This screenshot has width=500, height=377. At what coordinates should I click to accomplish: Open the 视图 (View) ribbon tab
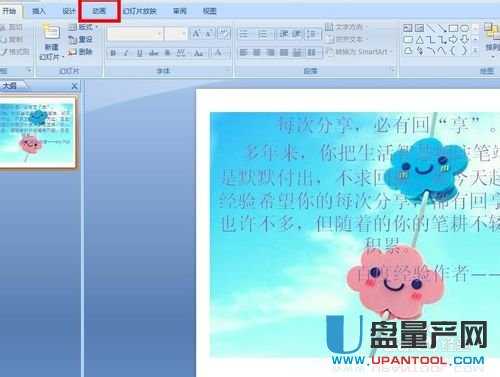point(210,11)
